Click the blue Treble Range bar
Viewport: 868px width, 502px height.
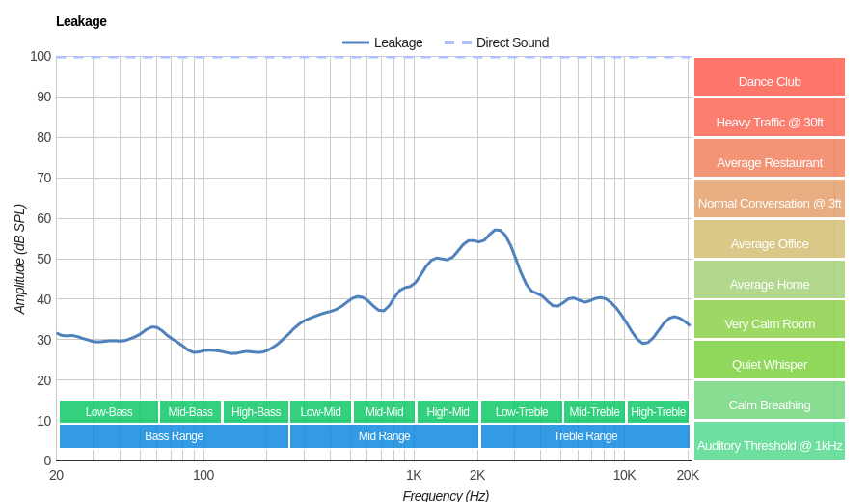pos(584,436)
